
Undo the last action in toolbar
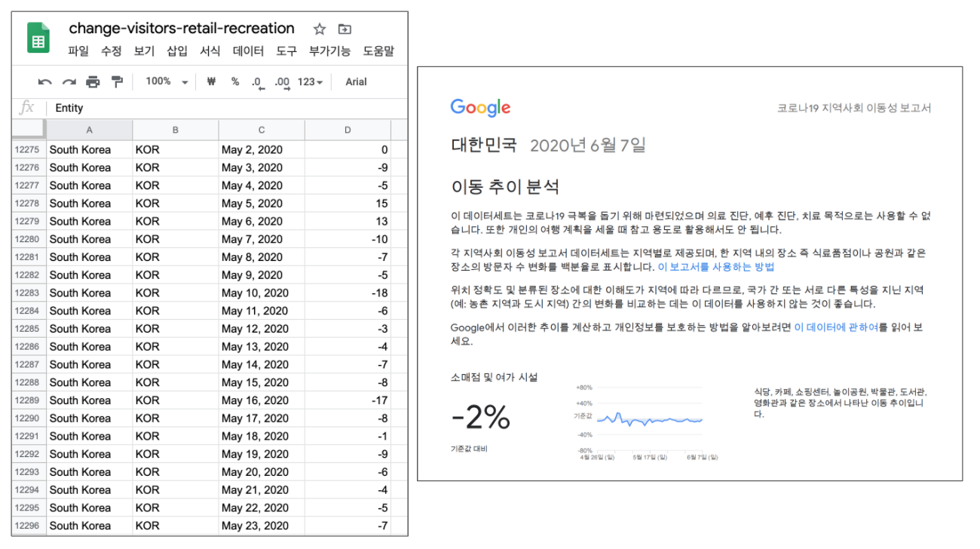coord(45,82)
